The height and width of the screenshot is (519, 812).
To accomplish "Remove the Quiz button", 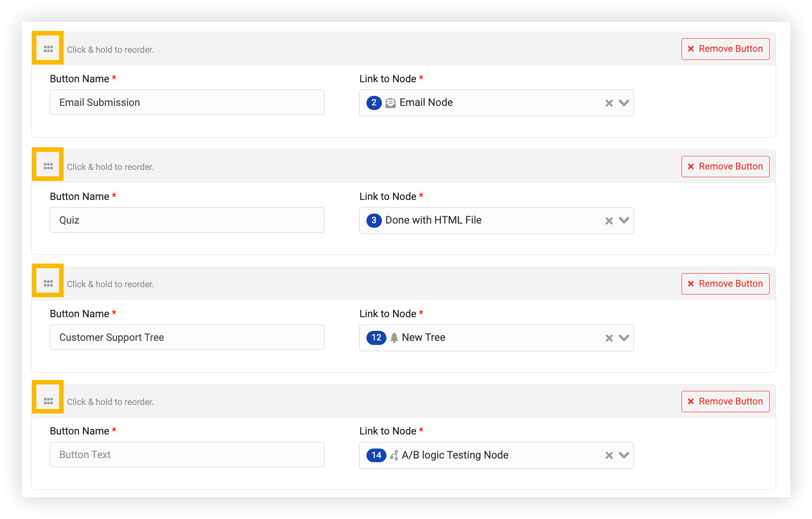I will [725, 166].
